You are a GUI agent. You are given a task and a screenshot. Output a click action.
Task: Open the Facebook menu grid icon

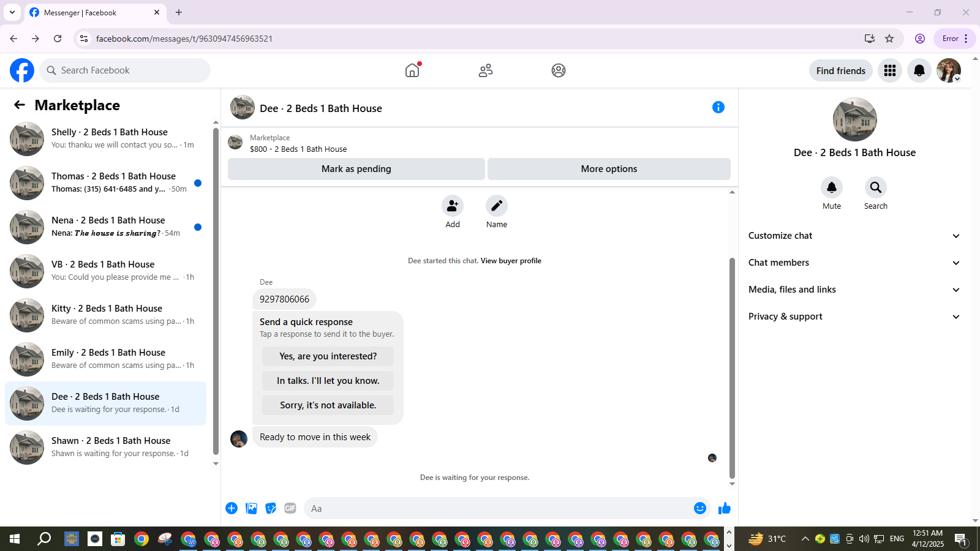[890, 70]
